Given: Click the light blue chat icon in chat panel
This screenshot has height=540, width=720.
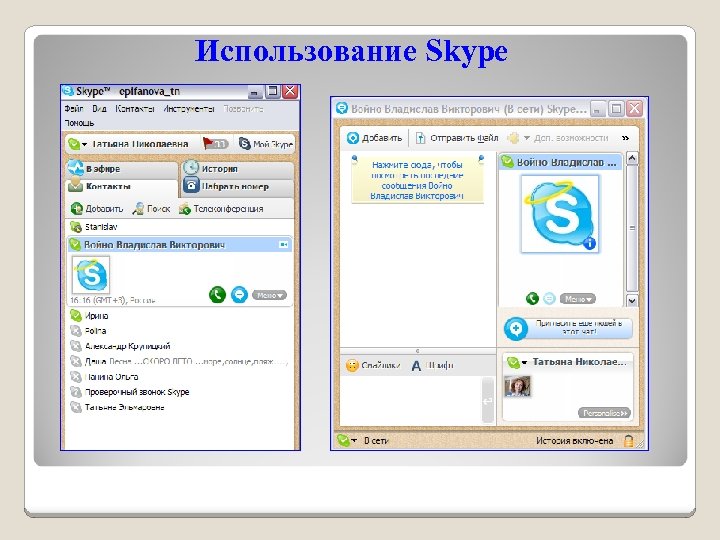Looking at the screenshot, I should (549, 299).
